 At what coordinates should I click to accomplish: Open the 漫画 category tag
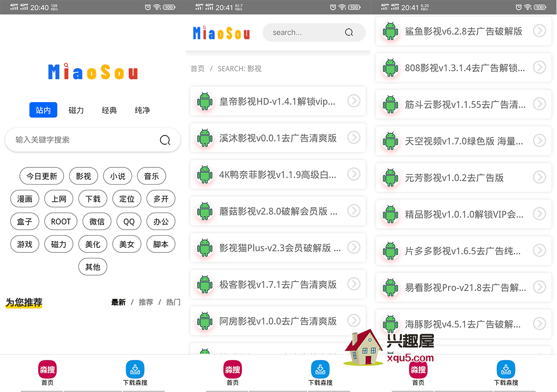pyautogui.click(x=25, y=199)
